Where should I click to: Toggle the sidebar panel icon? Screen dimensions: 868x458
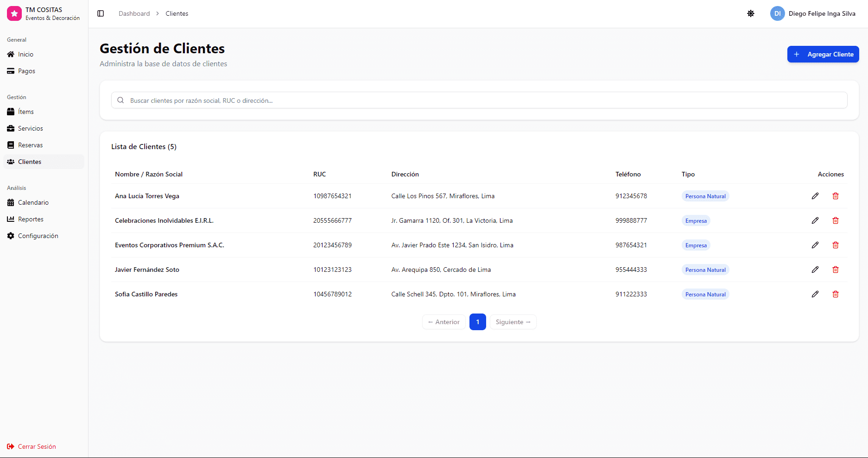click(101, 13)
